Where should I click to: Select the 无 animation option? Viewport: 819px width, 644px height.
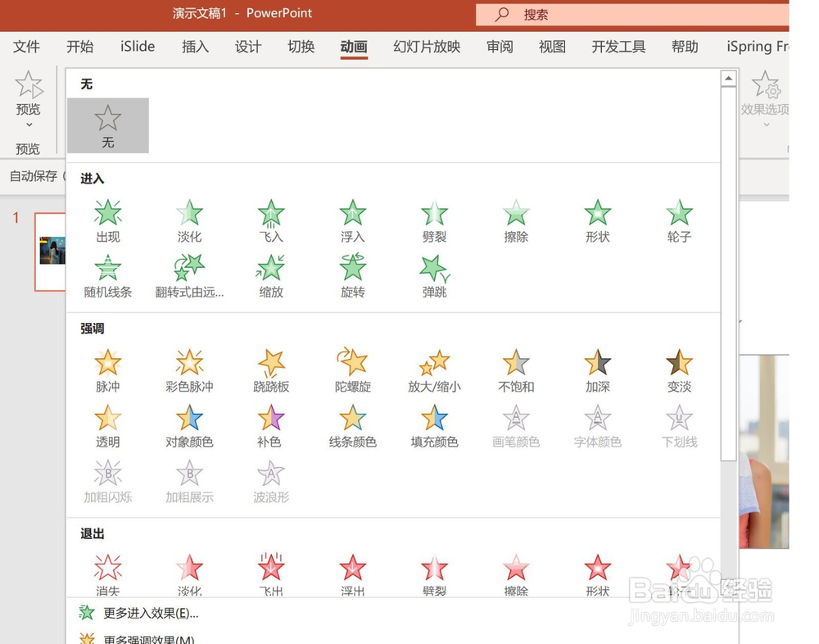click(107, 125)
